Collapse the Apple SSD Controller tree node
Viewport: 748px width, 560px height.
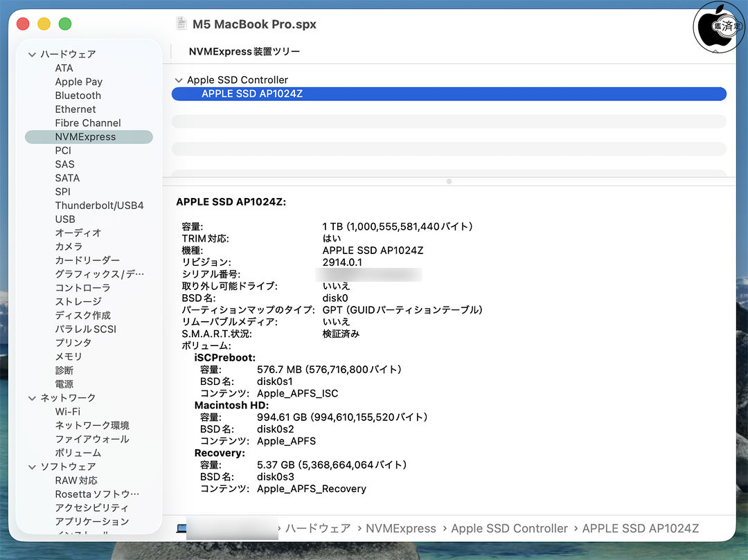179,80
